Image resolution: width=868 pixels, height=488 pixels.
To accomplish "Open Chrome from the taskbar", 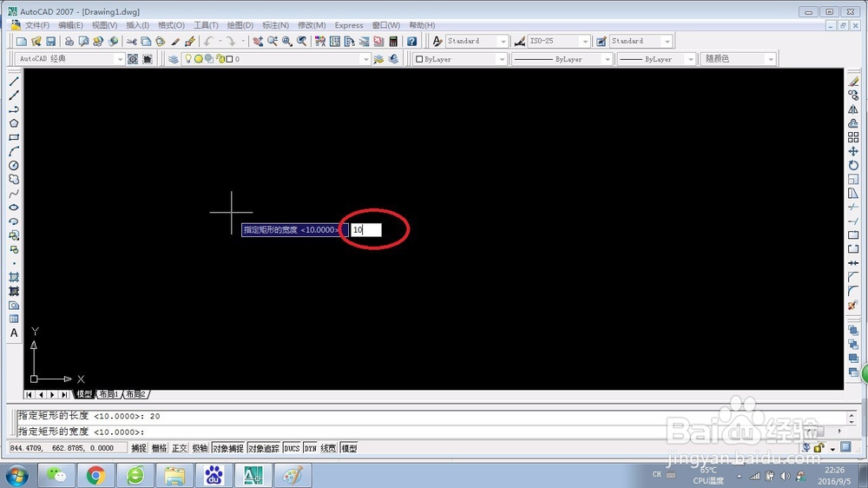I will [95, 475].
